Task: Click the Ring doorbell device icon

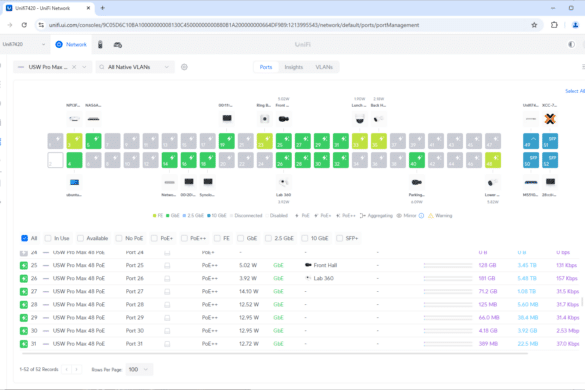Action: (x=265, y=119)
